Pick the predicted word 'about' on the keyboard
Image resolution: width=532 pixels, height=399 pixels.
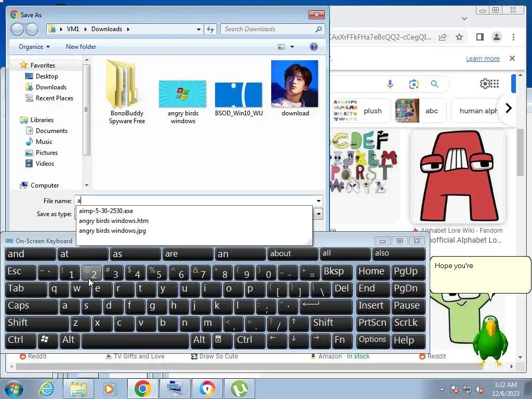[293, 254]
